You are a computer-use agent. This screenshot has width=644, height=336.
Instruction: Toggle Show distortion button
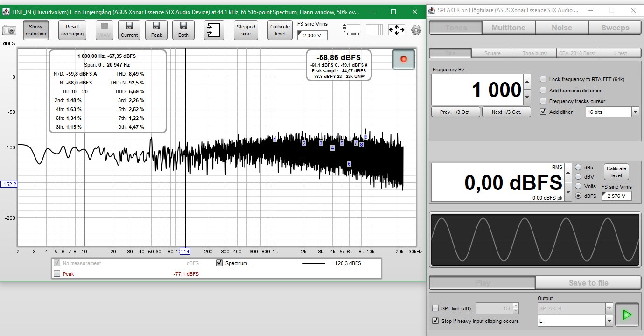pos(36,30)
